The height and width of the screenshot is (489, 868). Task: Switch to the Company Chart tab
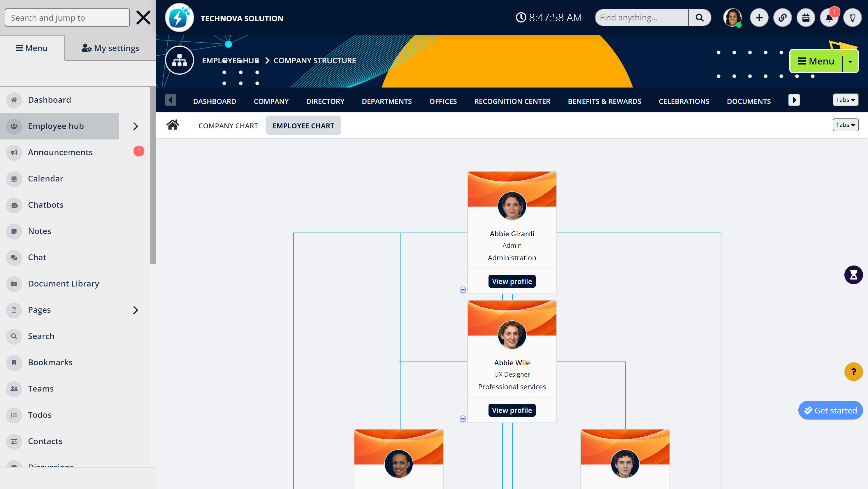(228, 125)
